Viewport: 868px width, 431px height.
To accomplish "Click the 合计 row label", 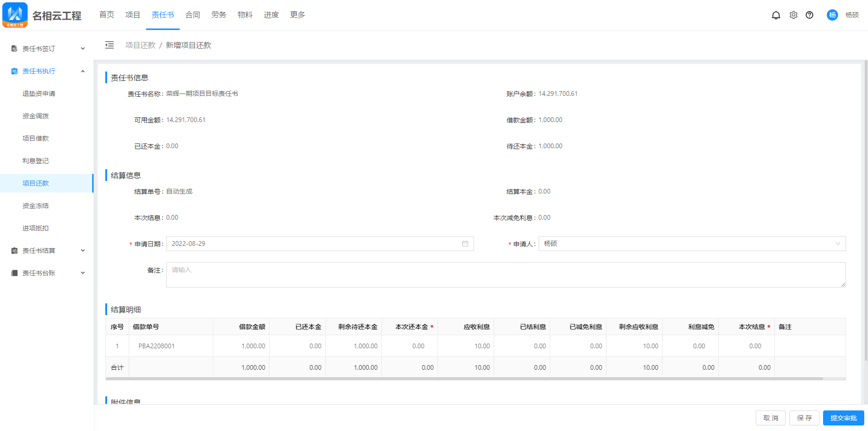I will [117, 367].
